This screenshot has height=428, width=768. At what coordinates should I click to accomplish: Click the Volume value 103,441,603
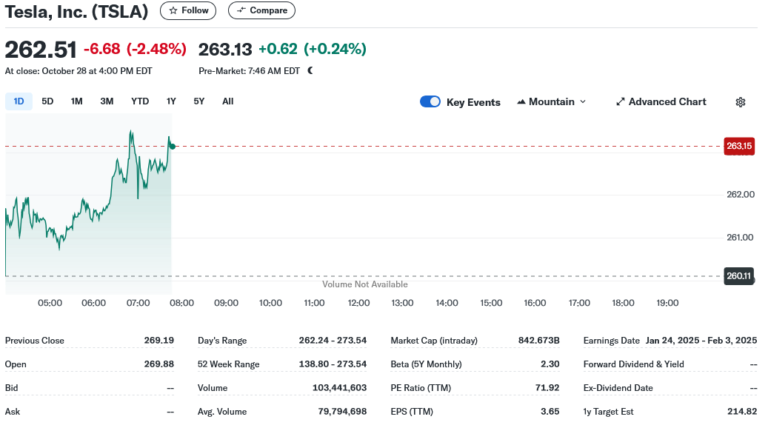339,387
